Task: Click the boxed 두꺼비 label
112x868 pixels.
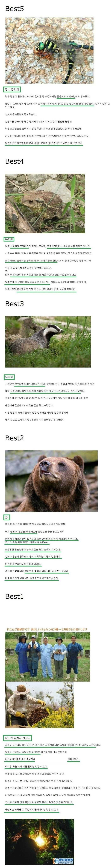Action: 9,239
